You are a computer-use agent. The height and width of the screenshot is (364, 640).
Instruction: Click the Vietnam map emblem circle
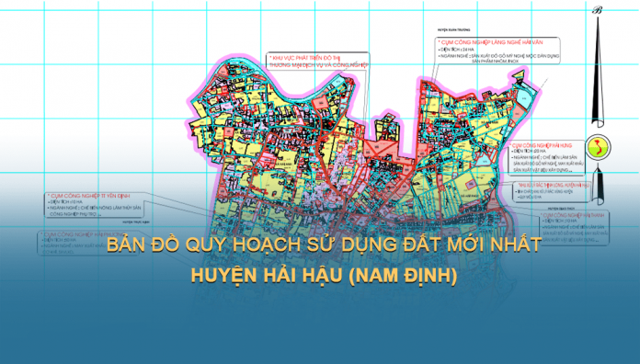[598, 148]
